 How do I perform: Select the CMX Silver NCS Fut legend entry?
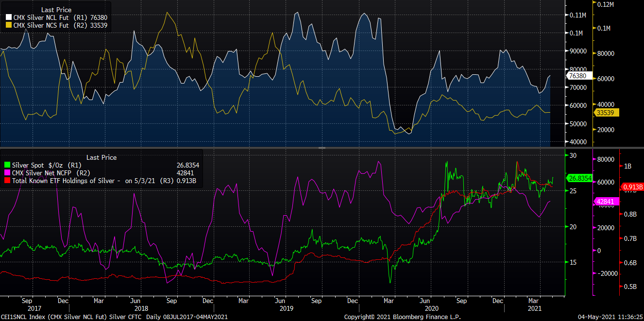(41, 24)
